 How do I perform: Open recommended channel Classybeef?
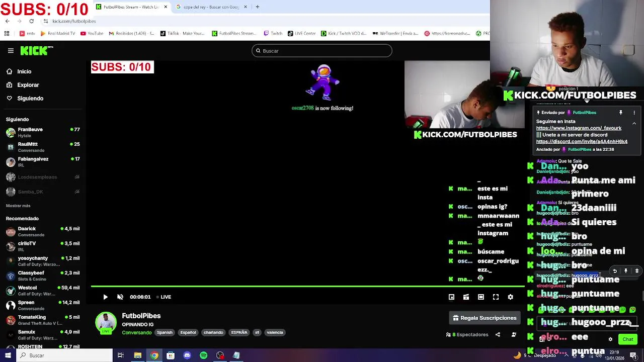coord(43,276)
